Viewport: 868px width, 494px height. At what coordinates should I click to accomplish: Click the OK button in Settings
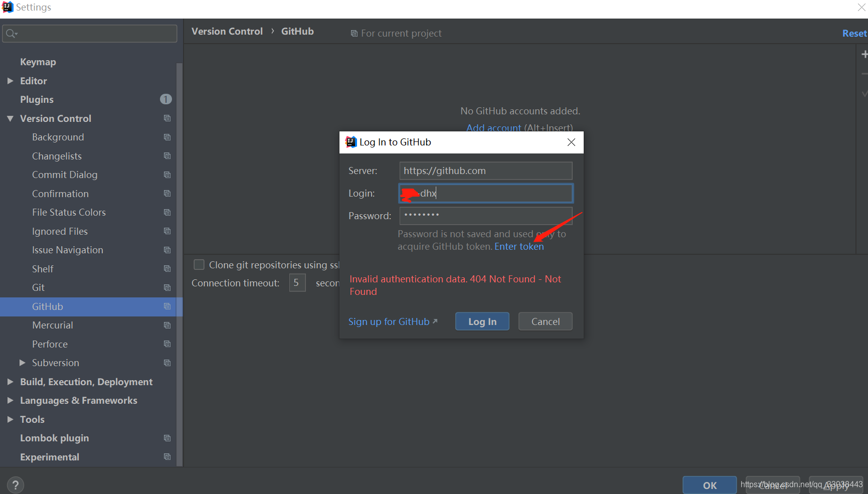pos(710,485)
